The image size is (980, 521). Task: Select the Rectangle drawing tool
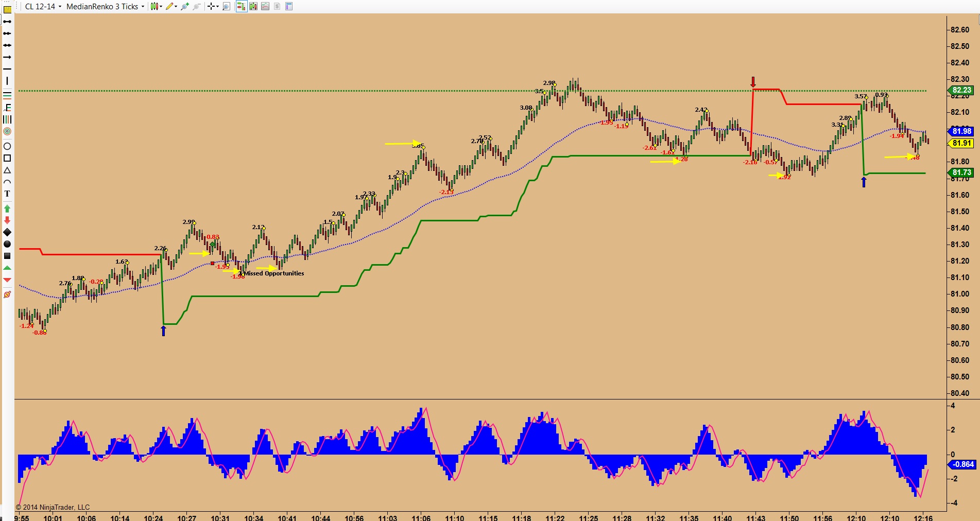(x=7, y=158)
